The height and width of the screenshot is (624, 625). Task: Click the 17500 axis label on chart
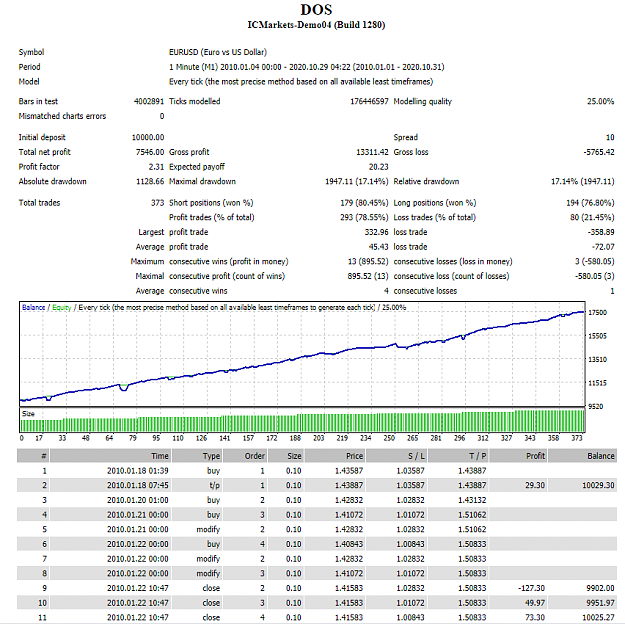(597, 312)
